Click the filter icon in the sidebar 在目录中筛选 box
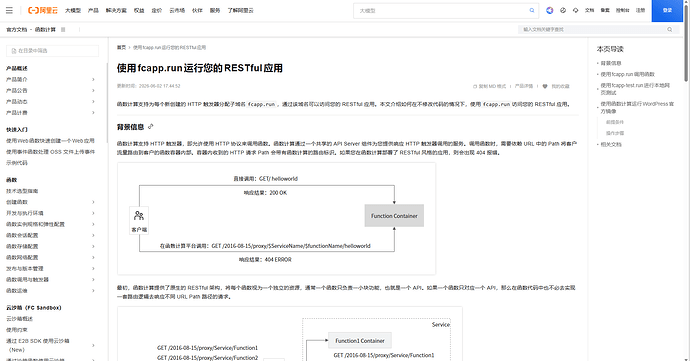The height and width of the screenshot is (361, 690). 14,51
